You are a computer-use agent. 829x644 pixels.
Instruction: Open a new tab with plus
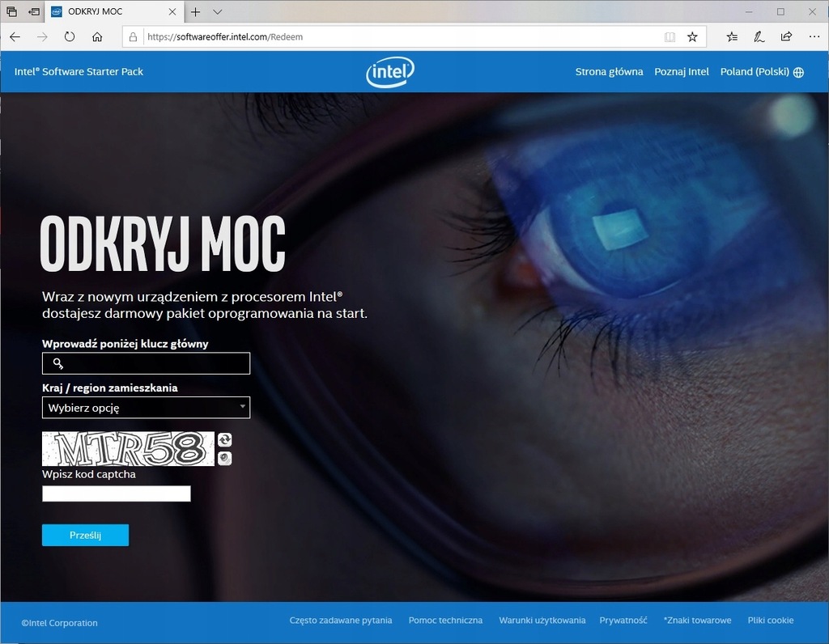coord(196,11)
